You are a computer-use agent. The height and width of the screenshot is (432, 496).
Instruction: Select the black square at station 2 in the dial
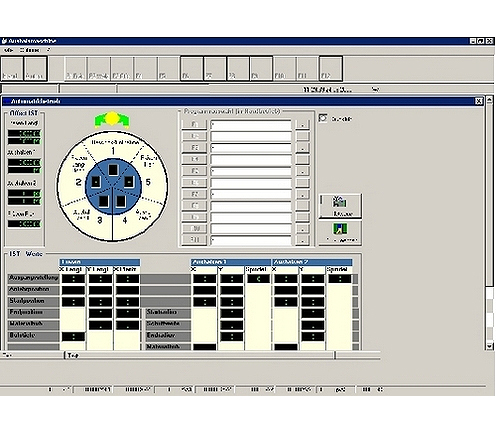pyautogui.click(x=96, y=182)
